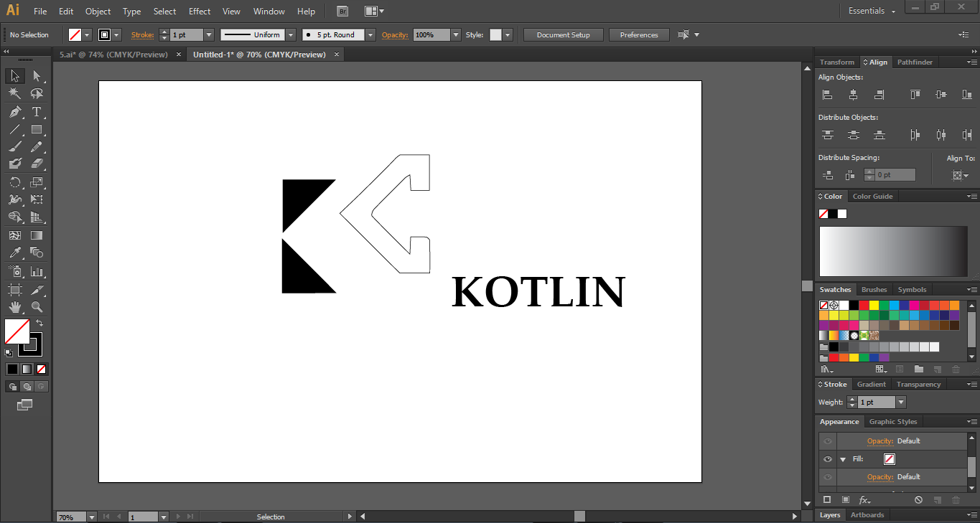Select the Rectangle tool

pyautogui.click(x=37, y=130)
